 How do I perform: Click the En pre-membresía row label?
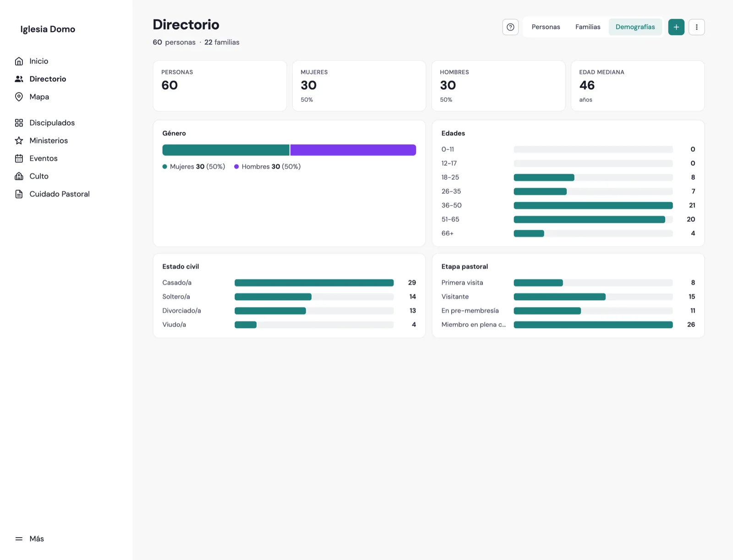(x=470, y=311)
